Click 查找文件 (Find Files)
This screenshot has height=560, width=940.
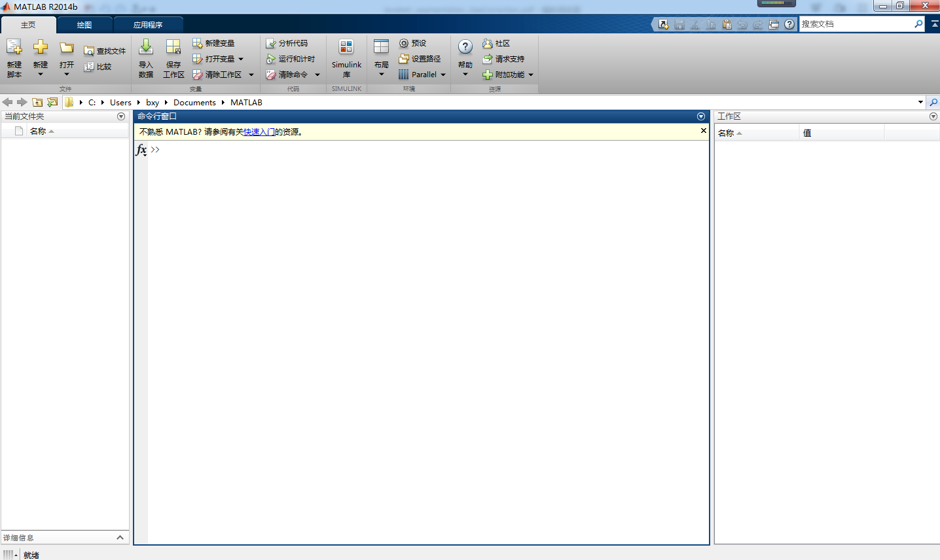click(105, 51)
